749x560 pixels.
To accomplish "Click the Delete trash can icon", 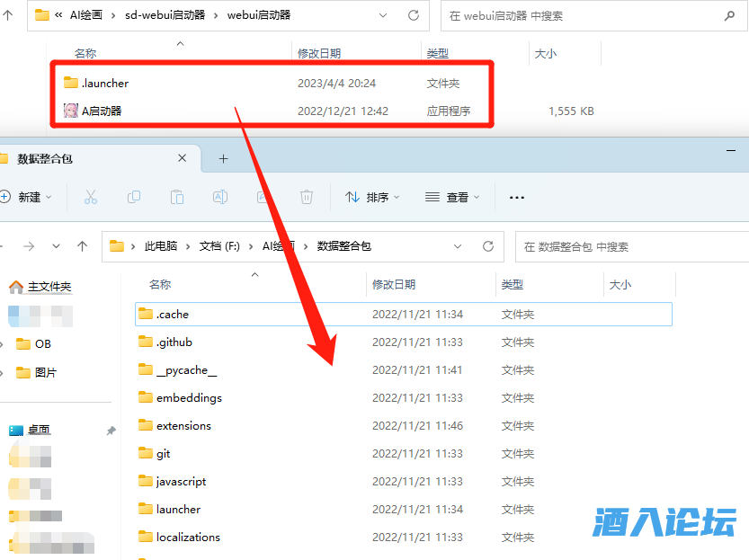I will [x=306, y=197].
